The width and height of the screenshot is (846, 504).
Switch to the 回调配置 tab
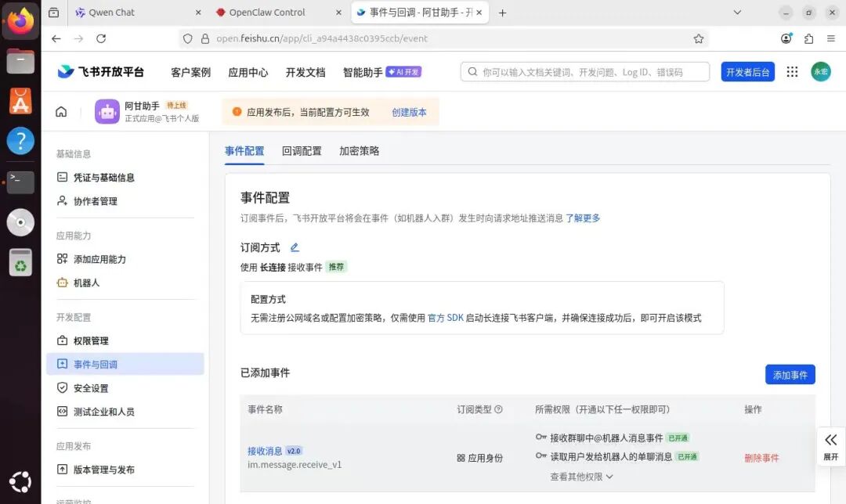[302, 150]
